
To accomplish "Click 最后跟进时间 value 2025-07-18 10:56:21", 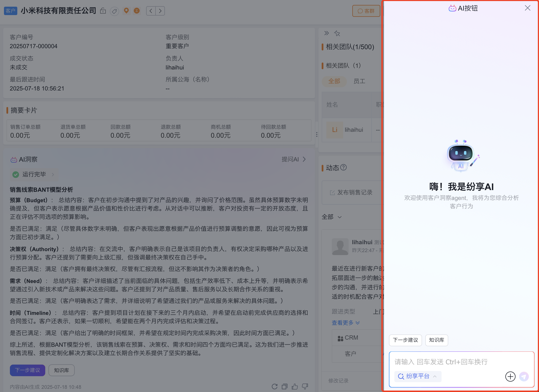I will click(x=37, y=88).
